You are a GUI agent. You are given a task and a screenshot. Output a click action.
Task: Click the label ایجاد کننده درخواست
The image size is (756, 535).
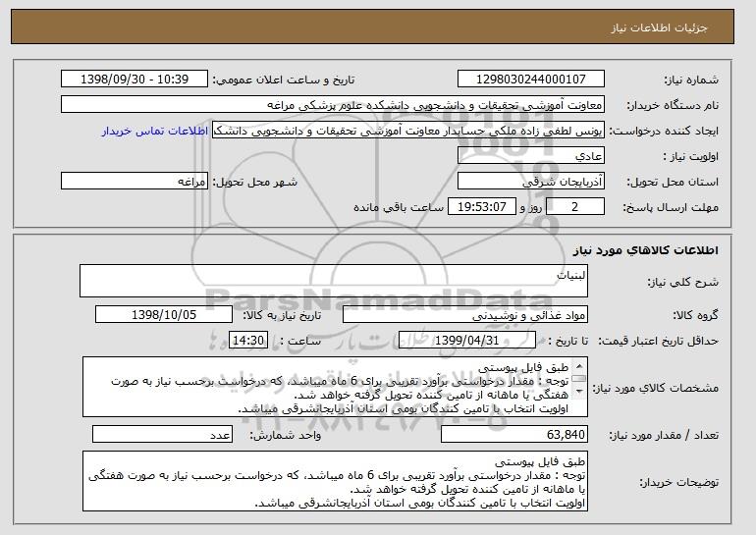pyautogui.click(x=664, y=131)
